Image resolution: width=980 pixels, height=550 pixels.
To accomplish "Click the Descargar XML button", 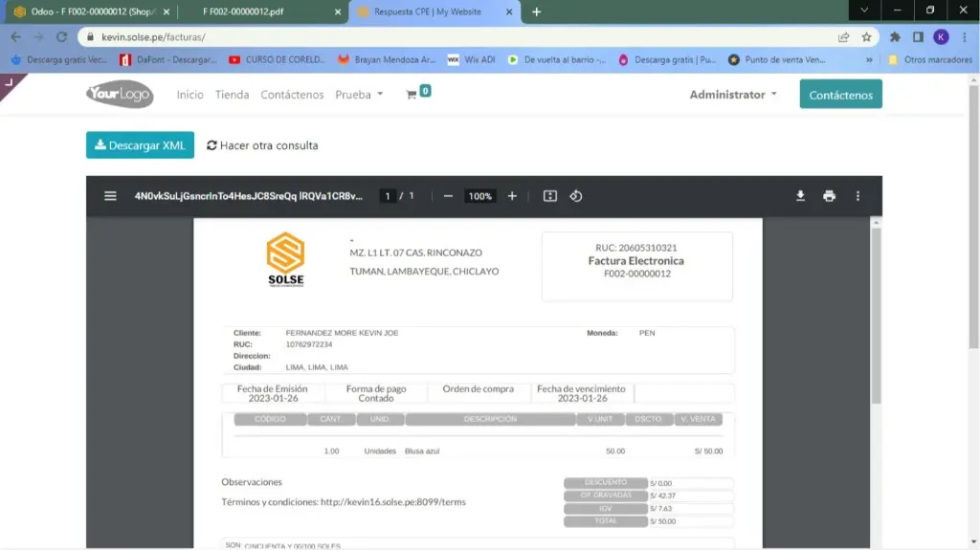I will click(140, 145).
